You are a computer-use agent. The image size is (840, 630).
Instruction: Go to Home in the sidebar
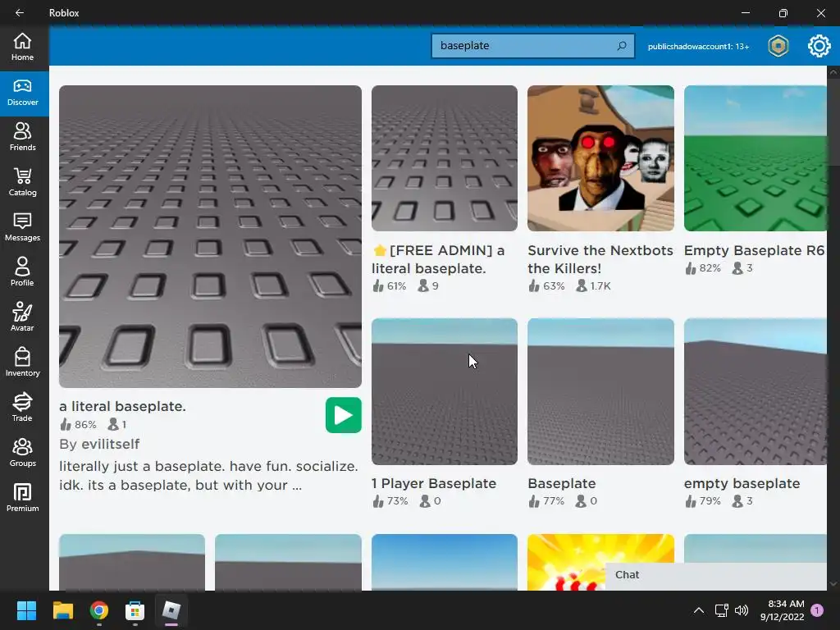pos(22,47)
